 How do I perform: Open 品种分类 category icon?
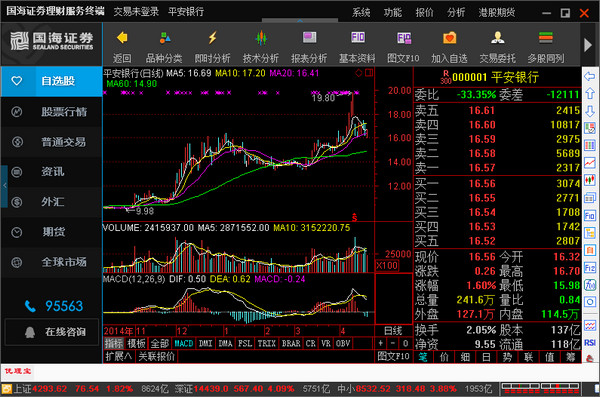pyautogui.click(x=165, y=38)
